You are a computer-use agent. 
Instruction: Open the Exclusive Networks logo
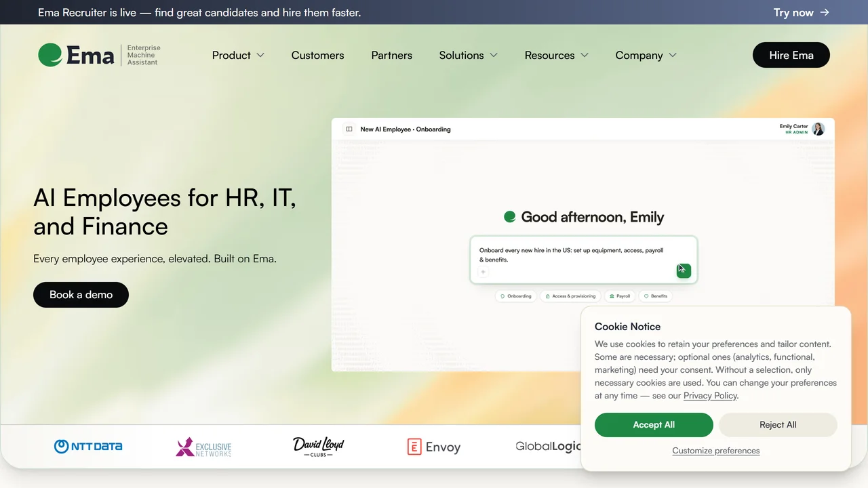tap(203, 447)
